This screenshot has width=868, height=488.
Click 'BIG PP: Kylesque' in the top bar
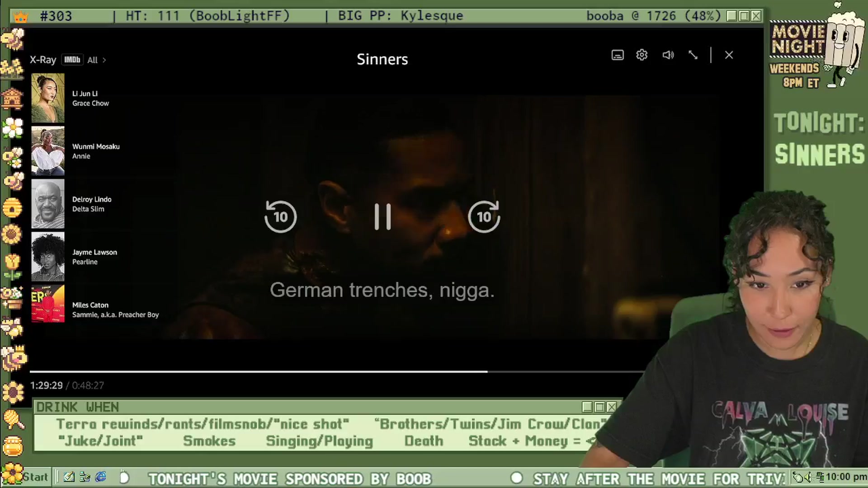tap(401, 16)
